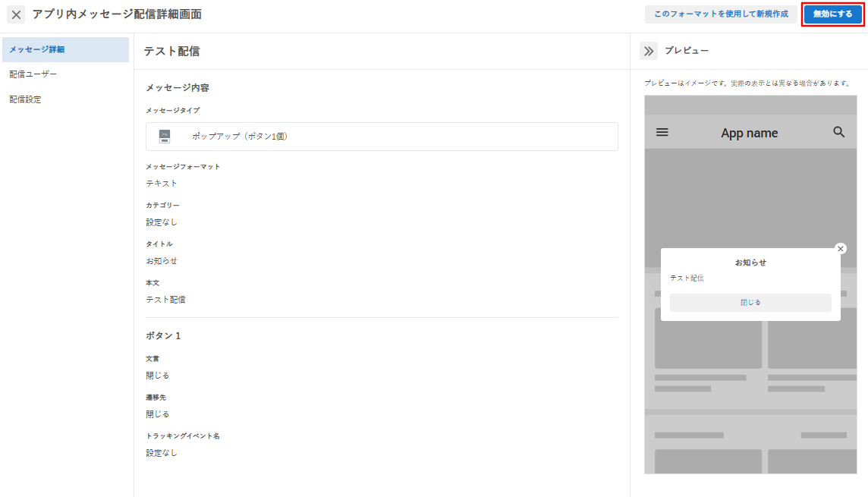Click the ポップアップ（ボタン1個）message type box
This screenshot has height=497, width=868.
[x=382, y=136]
